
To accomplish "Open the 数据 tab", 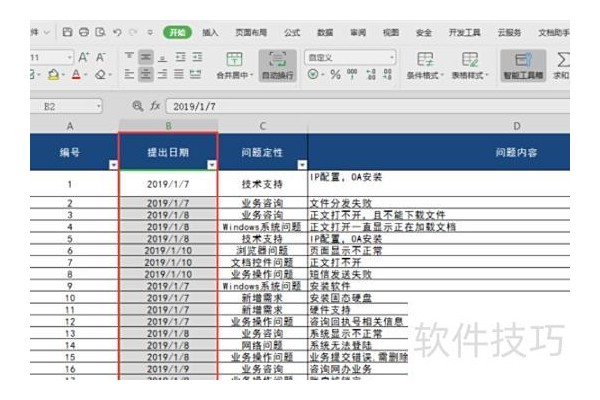I will (x=325, y=33).
